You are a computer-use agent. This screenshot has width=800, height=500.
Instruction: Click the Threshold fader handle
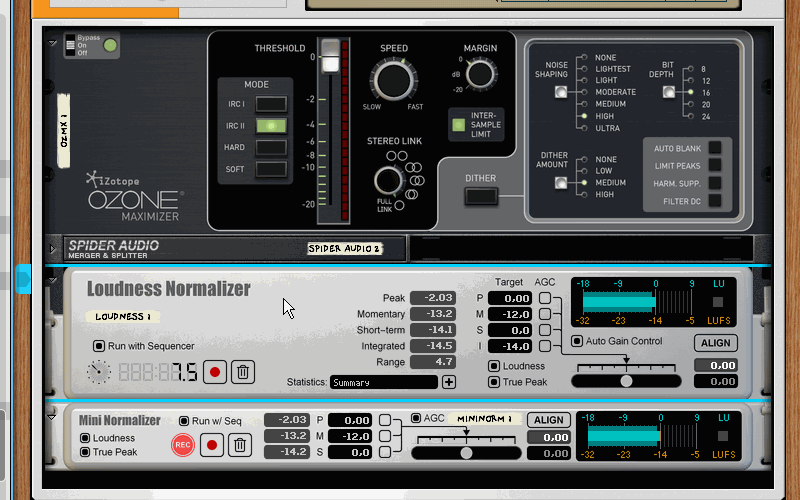click(x=330, y=56)
